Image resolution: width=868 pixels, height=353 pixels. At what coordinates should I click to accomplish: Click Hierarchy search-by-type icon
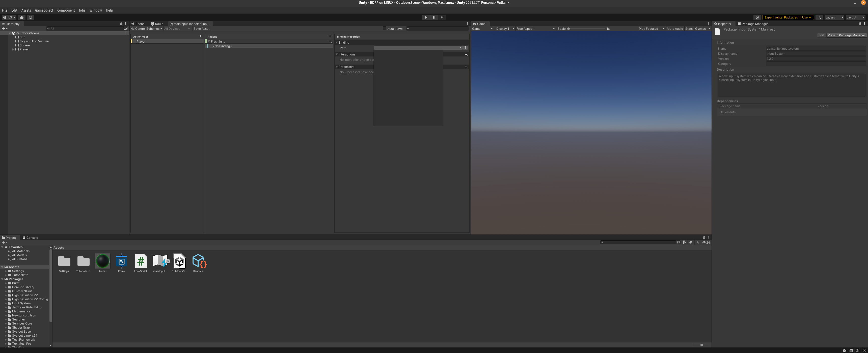pyautogui.click(x=126, y=29)
